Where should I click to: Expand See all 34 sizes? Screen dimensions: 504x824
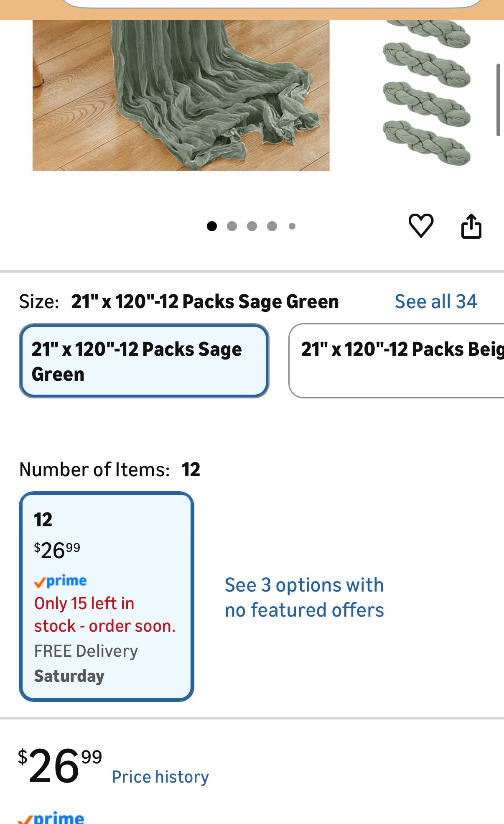pos(435,301)
